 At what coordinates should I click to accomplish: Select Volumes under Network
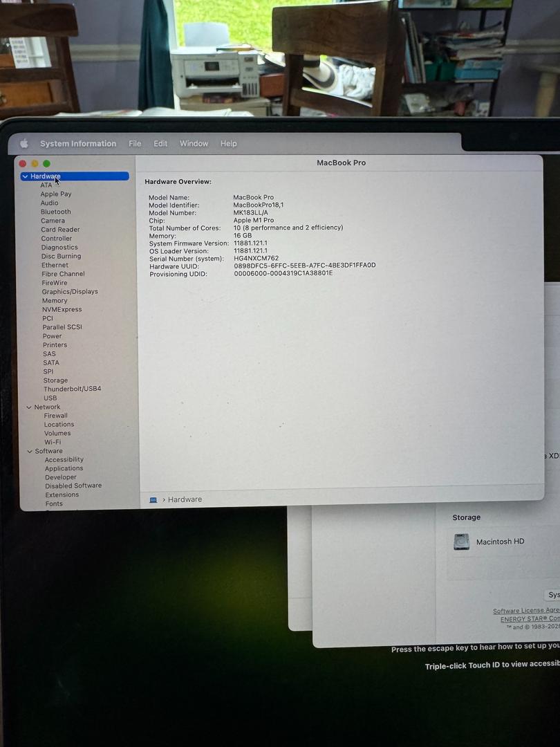(57, 433)
